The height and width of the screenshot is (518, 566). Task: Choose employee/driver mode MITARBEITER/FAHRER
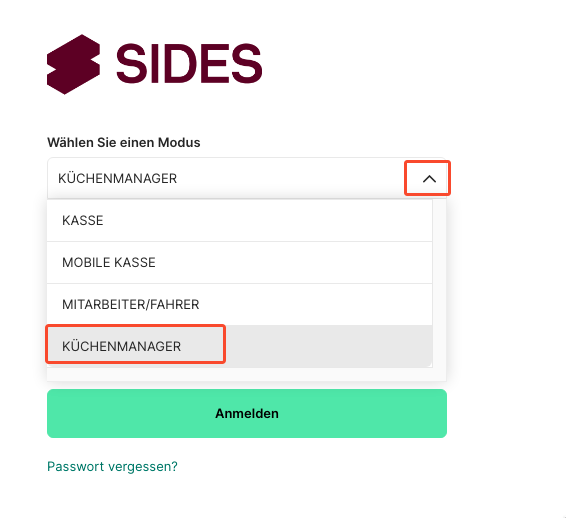click(x=240, y=304)
